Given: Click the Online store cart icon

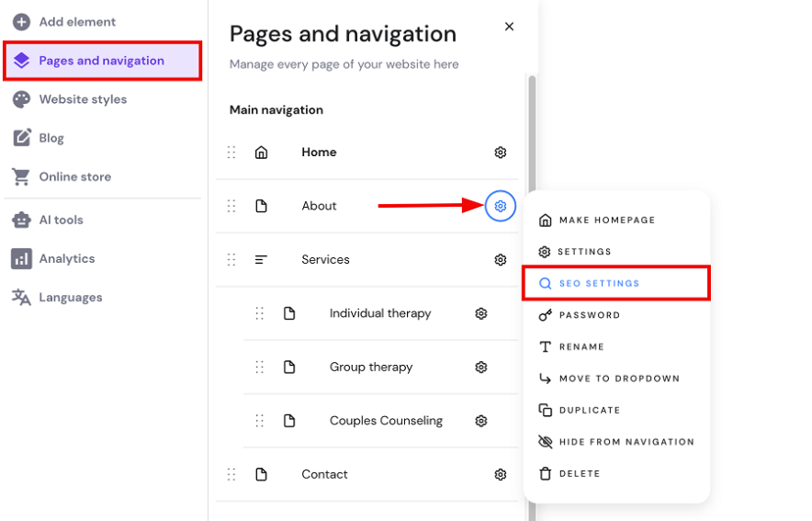Looking at the screenshot, I should (21, 176).
